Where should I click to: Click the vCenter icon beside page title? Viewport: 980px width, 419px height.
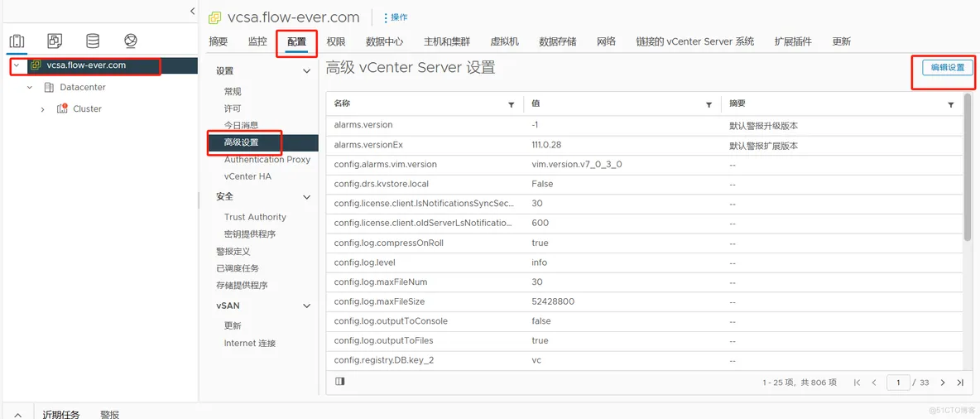tap(215, 17)
